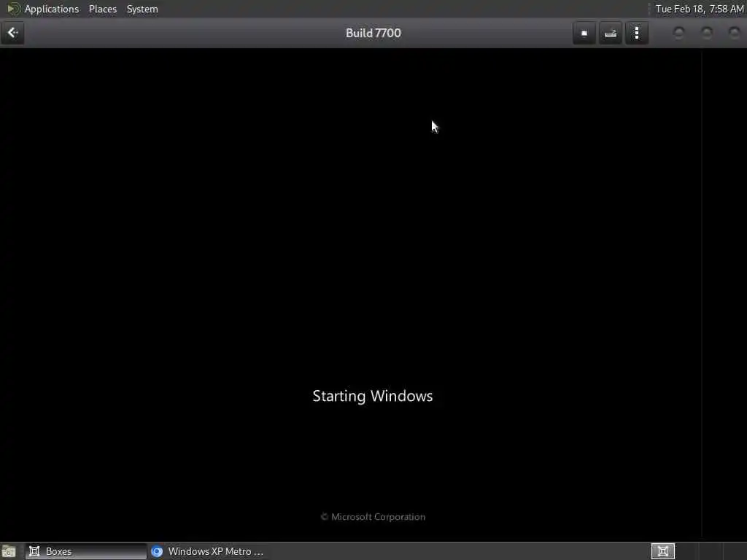Go back using the Boxes back arrow

[x=12, y=33]
